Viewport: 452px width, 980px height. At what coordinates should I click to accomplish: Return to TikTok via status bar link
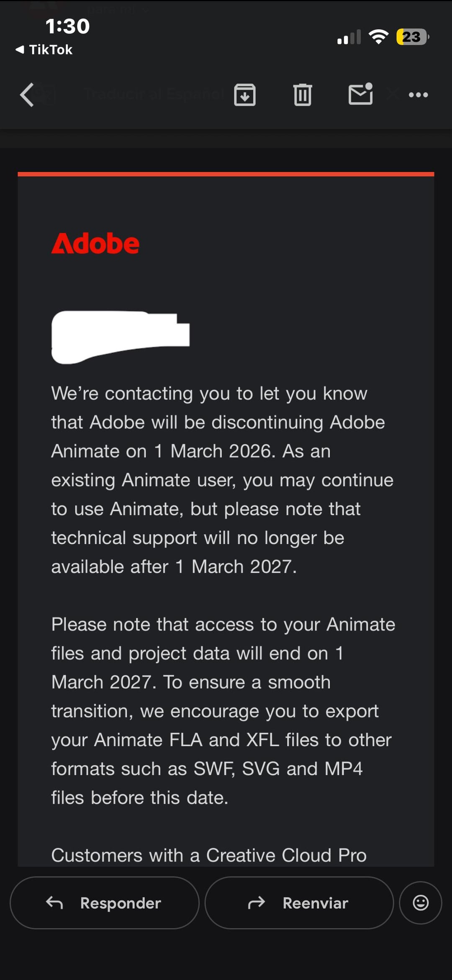(44, 50)
